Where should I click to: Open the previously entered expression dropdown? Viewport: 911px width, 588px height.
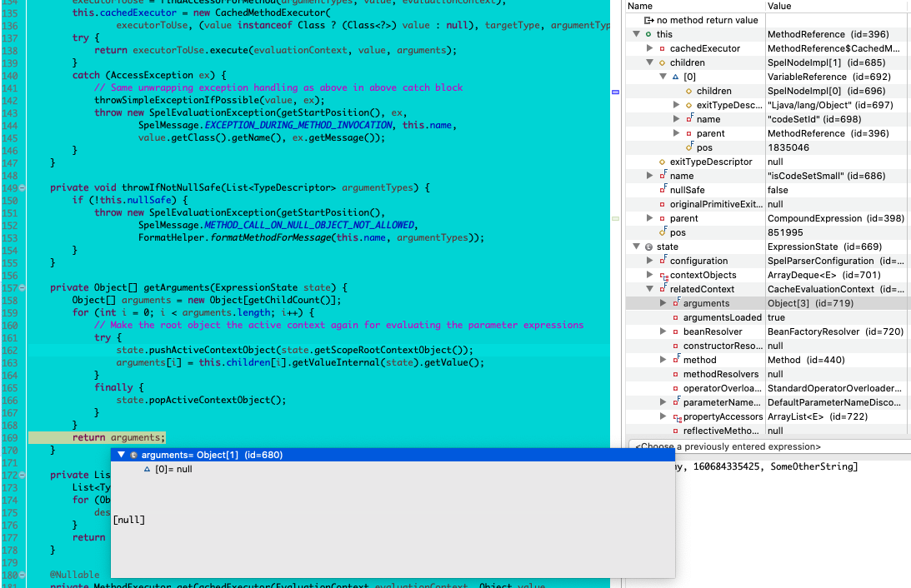pos(770,446)
